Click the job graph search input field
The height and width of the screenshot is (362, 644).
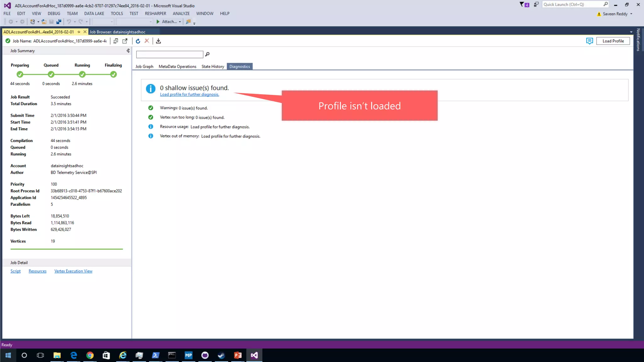pyautogui.click(x=169, y=54)
